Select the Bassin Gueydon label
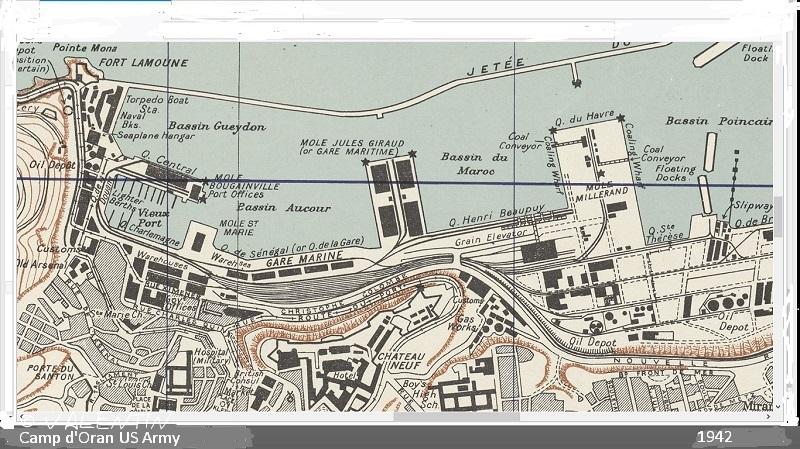Viewport: 800px width, 449px height. [203, 127]
